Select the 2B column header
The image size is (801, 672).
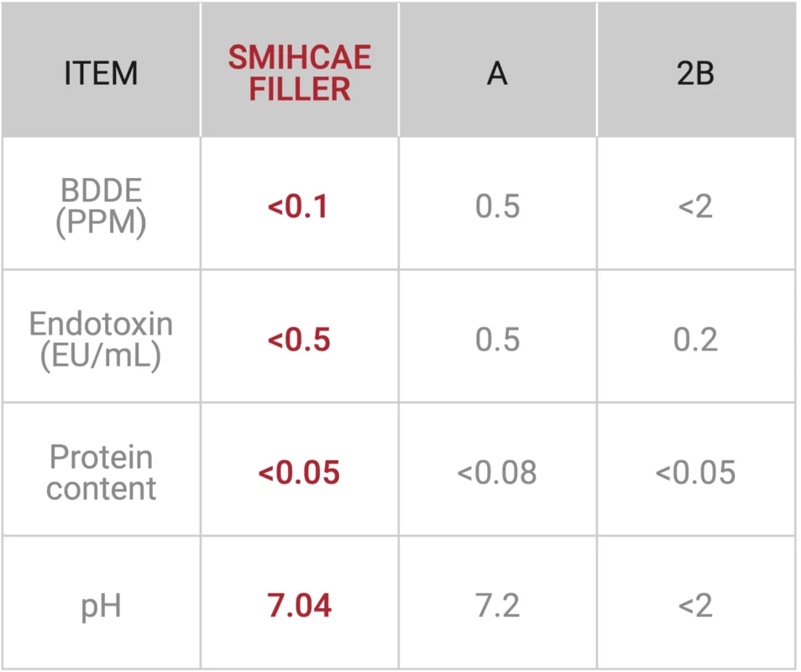(695, 74)
